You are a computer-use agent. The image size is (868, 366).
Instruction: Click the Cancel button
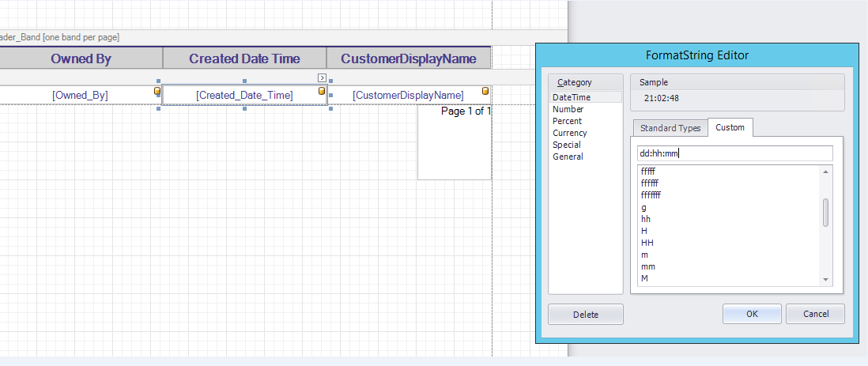815,314
